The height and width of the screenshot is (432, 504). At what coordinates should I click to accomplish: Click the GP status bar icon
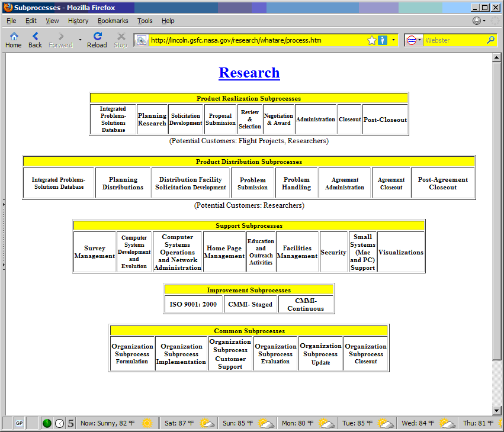coord(20,423)
